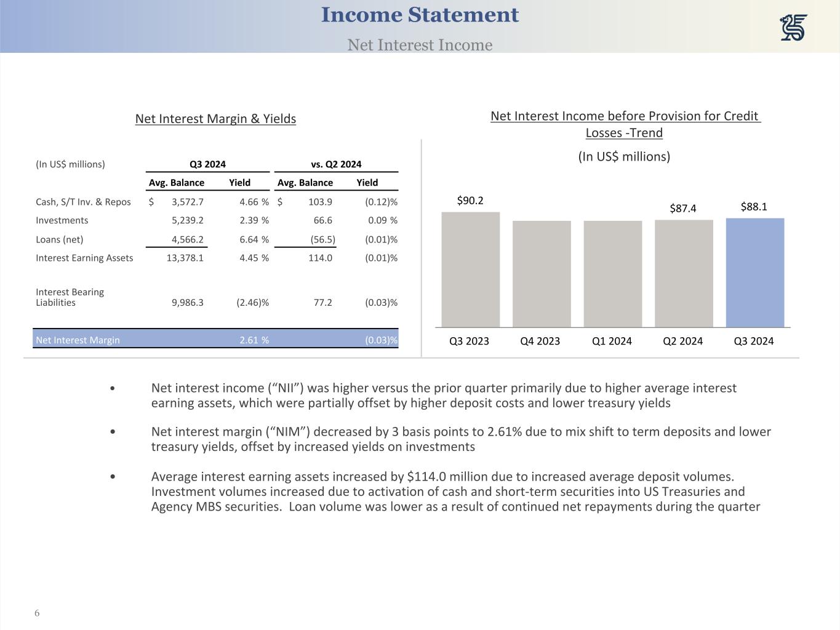Click the "Q4 2023" axis label

(540, 341)
